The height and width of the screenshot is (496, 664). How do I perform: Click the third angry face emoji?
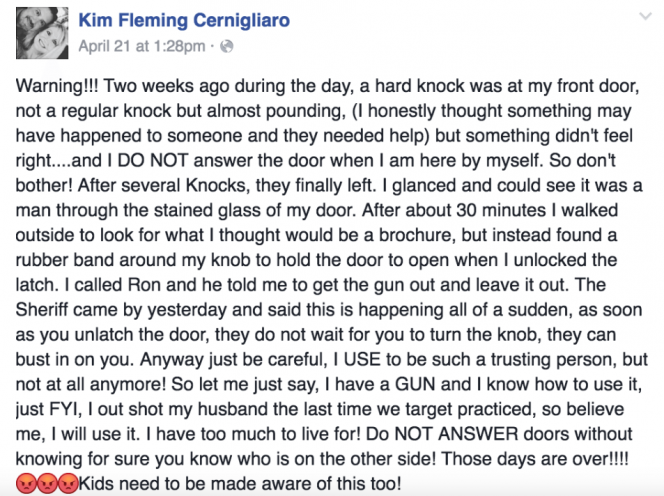[x=68, y=484]
